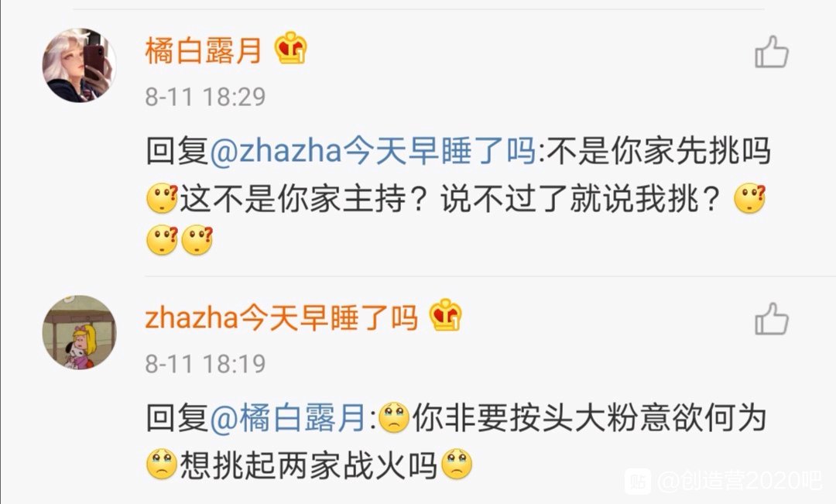Click the @创造营2020吧 watermark
The image size is (836, 504).
pyautogui.click(x=739, y=481)
